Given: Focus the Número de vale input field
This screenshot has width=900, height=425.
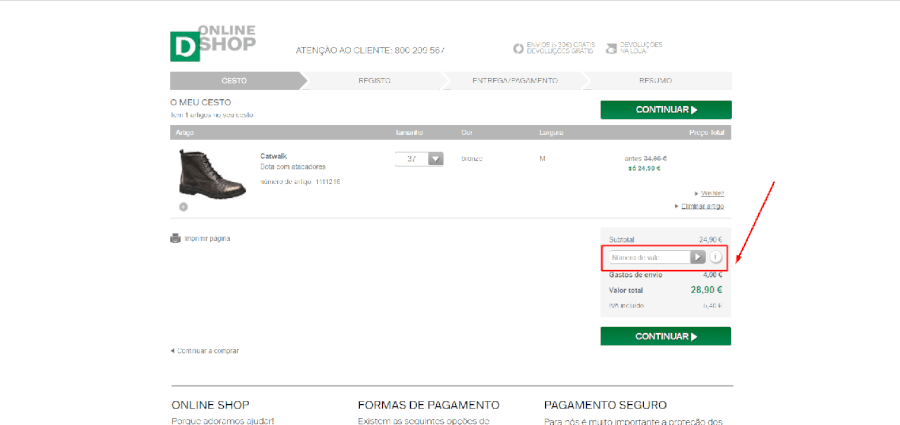Looking at the screenshot, I should click(x=649, y=257).
